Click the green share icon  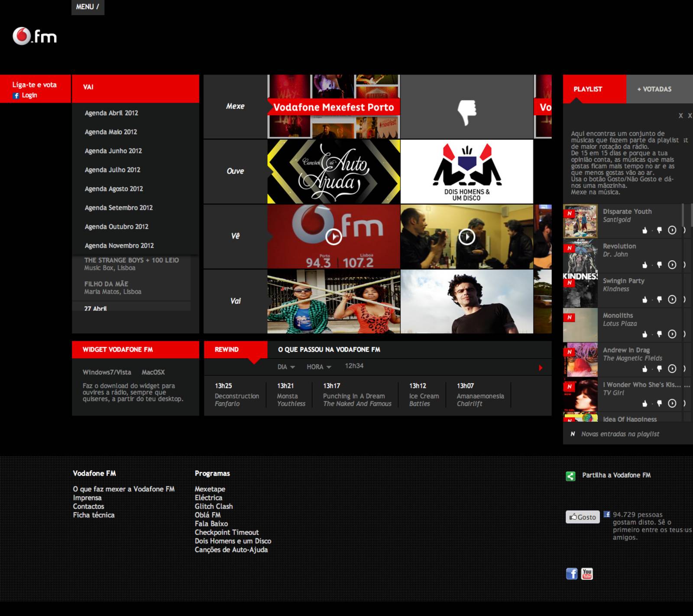[571, 476]
